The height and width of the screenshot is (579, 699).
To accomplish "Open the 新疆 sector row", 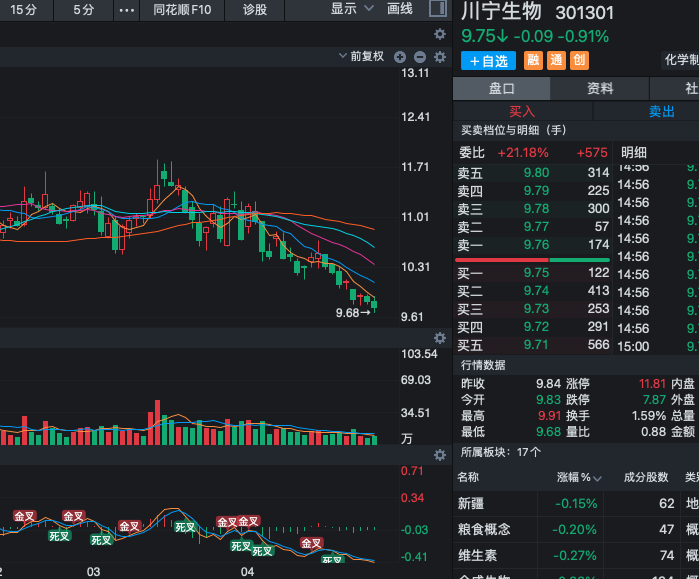I will coord(576,504).
